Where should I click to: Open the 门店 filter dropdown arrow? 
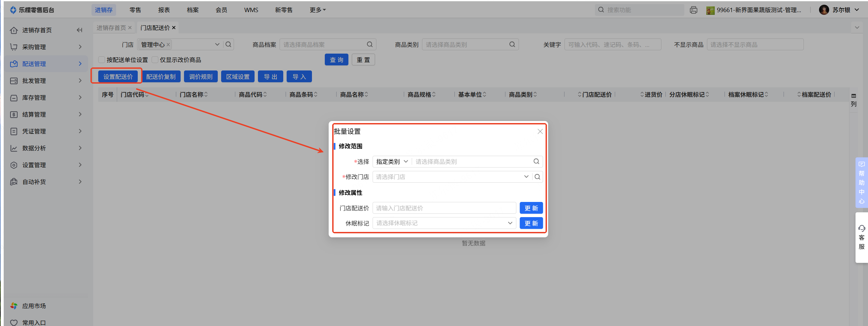(x=217, y=45)
